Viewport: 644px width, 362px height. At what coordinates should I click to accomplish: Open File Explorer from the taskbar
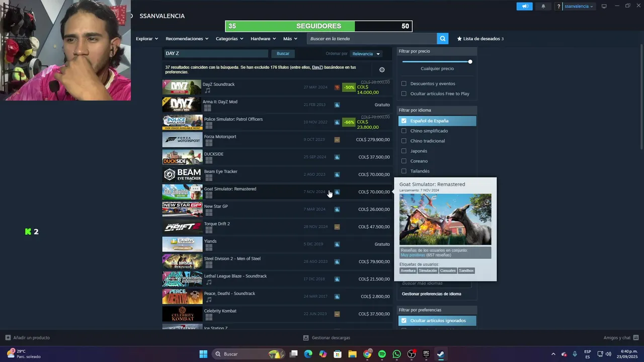pos(352,354)
